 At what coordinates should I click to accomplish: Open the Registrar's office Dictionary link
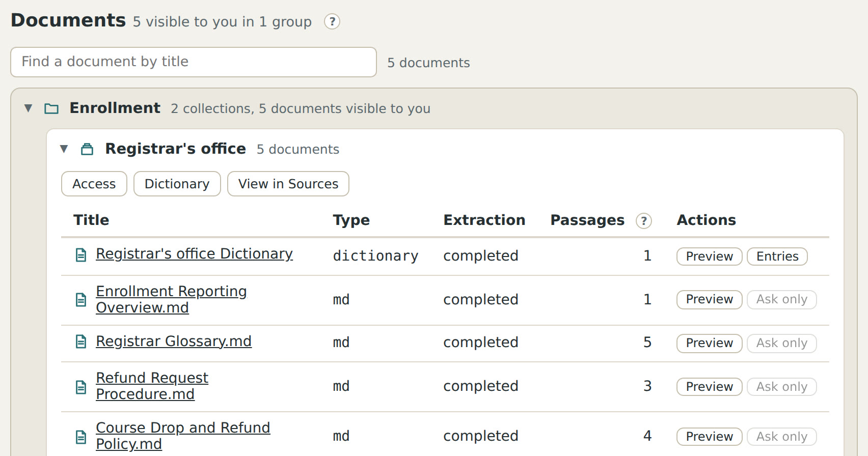coord(194,254)
